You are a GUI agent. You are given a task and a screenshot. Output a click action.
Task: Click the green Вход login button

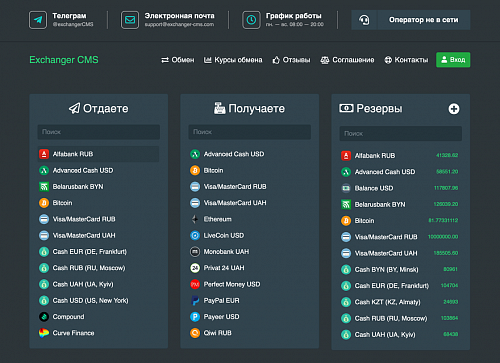(x=453, y=60)
